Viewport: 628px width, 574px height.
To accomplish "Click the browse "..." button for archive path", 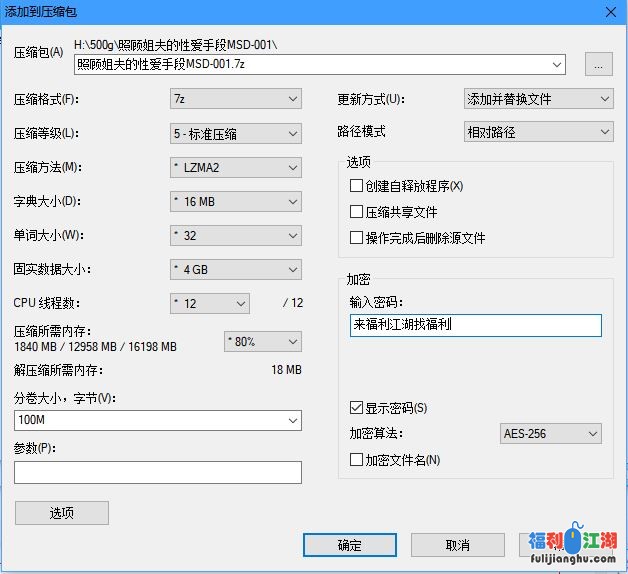I will tap(598, 65).
